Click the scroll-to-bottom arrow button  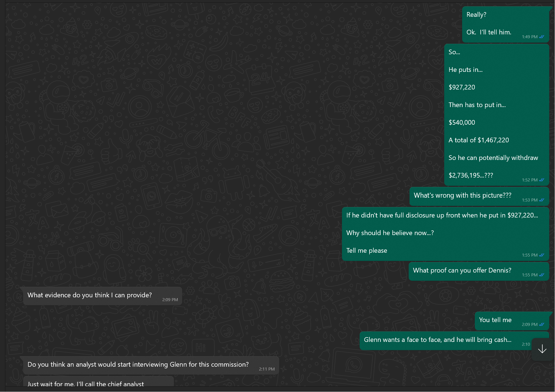[542, 349]
